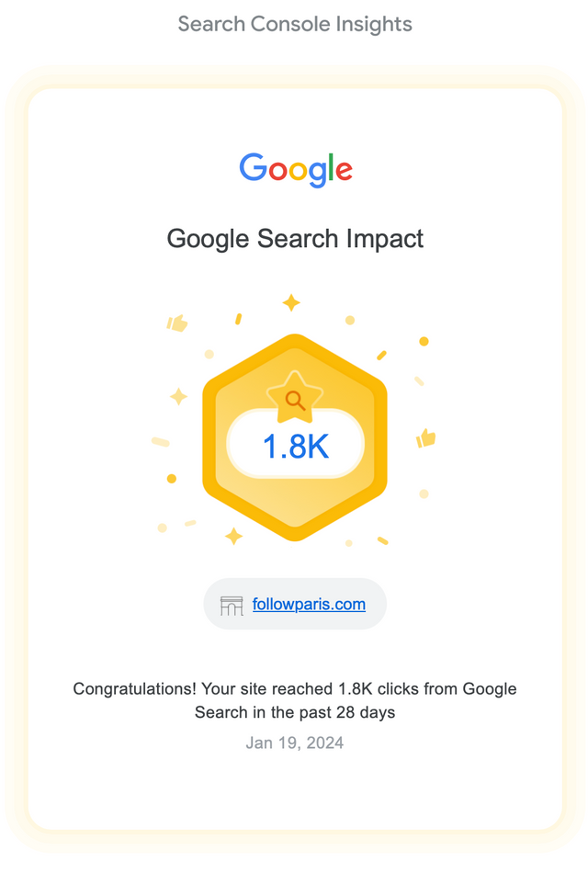Select the arch site icon beside followparis.com
Viewport: 588px width, 873px height.
click(232, 606)
